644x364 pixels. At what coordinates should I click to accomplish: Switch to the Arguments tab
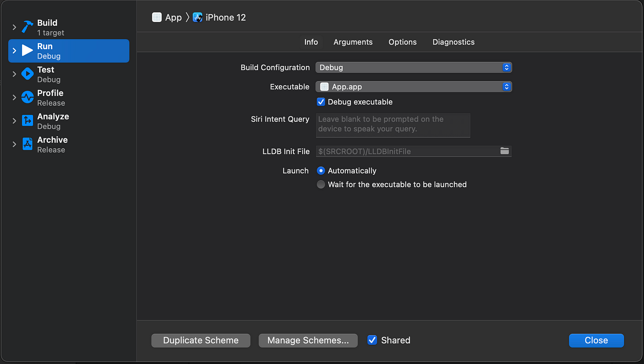353,42
